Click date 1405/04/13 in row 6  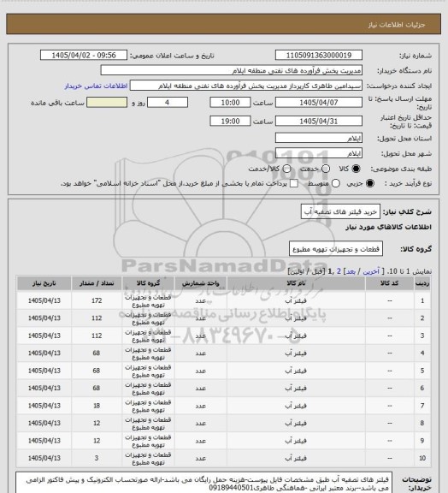[x=44, y=389]
